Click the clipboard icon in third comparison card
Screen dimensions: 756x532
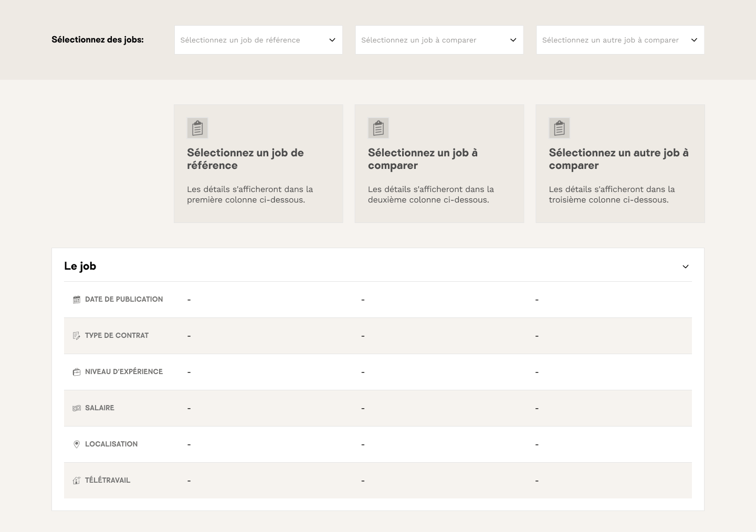559,128
